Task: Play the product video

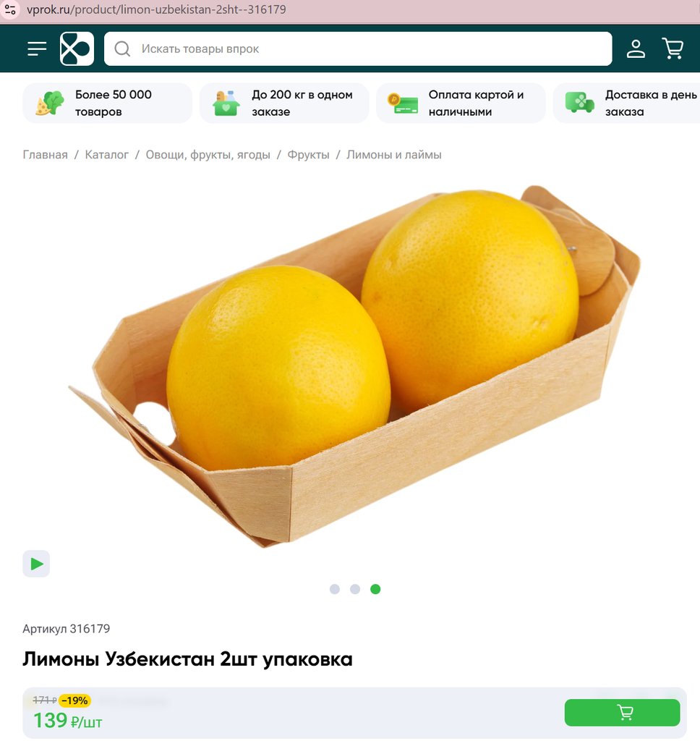Action: coord(36,564)
